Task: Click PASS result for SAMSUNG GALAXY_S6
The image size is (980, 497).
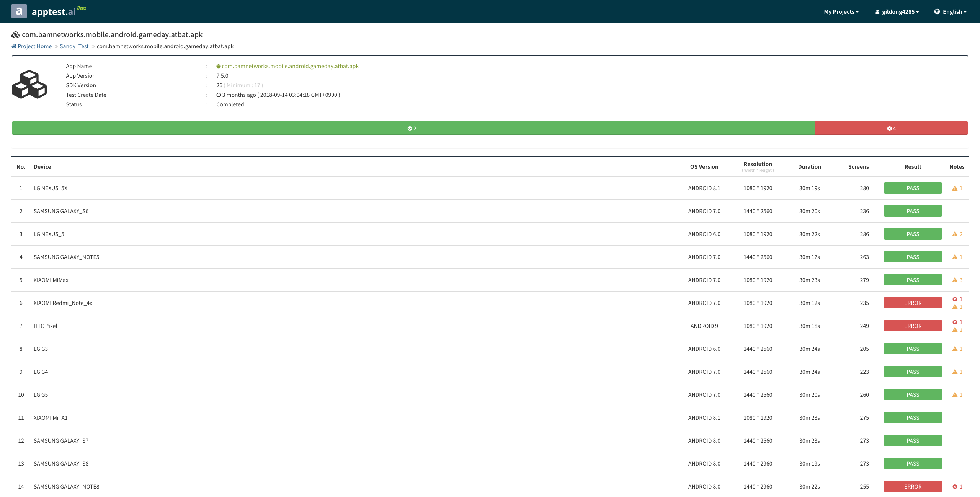Action: [913, 211]
